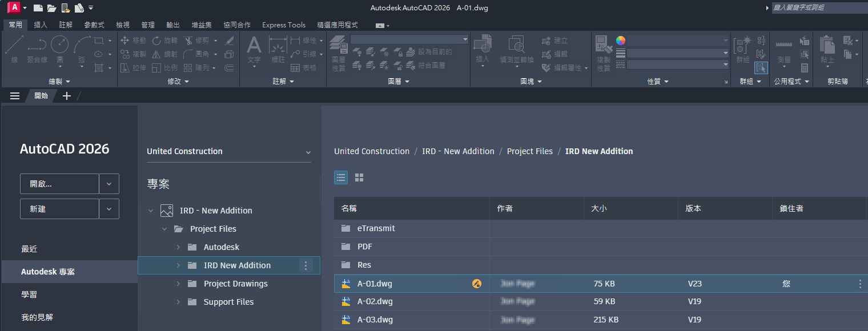Expand the Modify (修改) panel flyout

tap(178, 82)
